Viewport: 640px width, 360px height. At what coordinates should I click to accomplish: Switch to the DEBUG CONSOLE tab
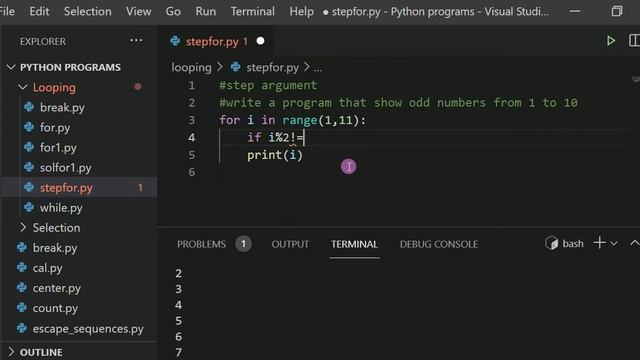click(439, 244)
